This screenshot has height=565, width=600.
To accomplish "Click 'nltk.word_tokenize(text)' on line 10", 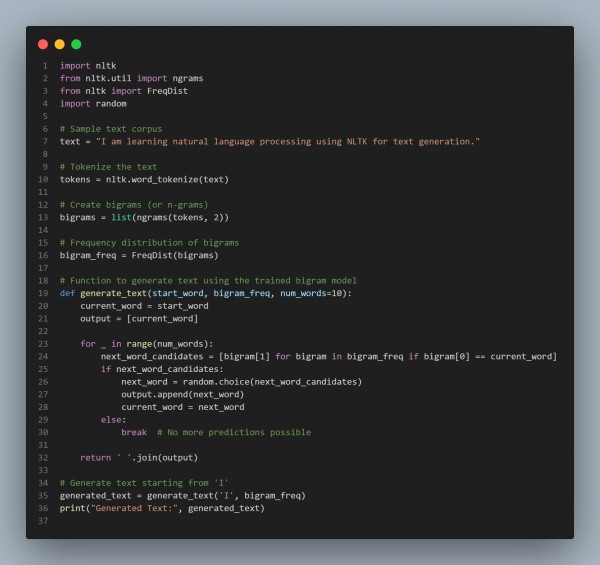I will [x=167, y=179].
